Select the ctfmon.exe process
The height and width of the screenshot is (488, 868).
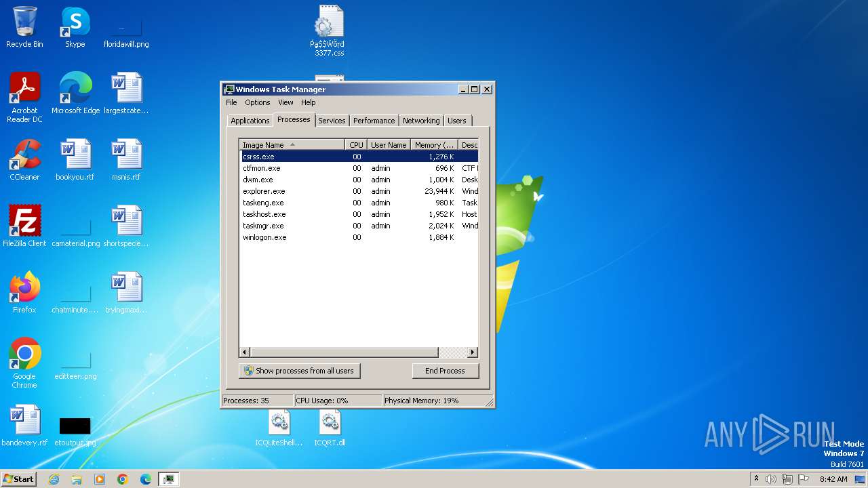pos(359,168)
